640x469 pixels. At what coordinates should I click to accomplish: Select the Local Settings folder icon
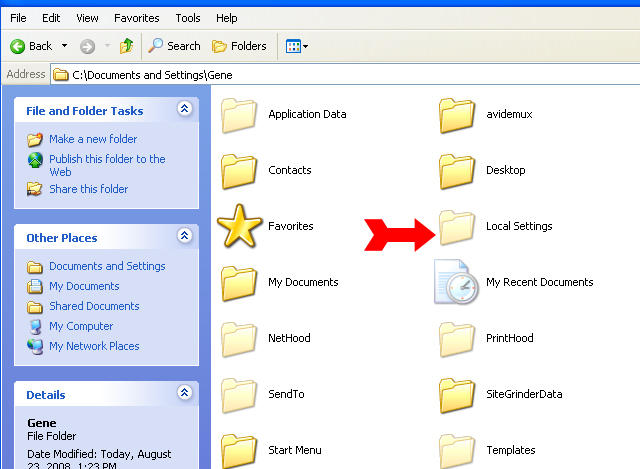coord(457,227)
